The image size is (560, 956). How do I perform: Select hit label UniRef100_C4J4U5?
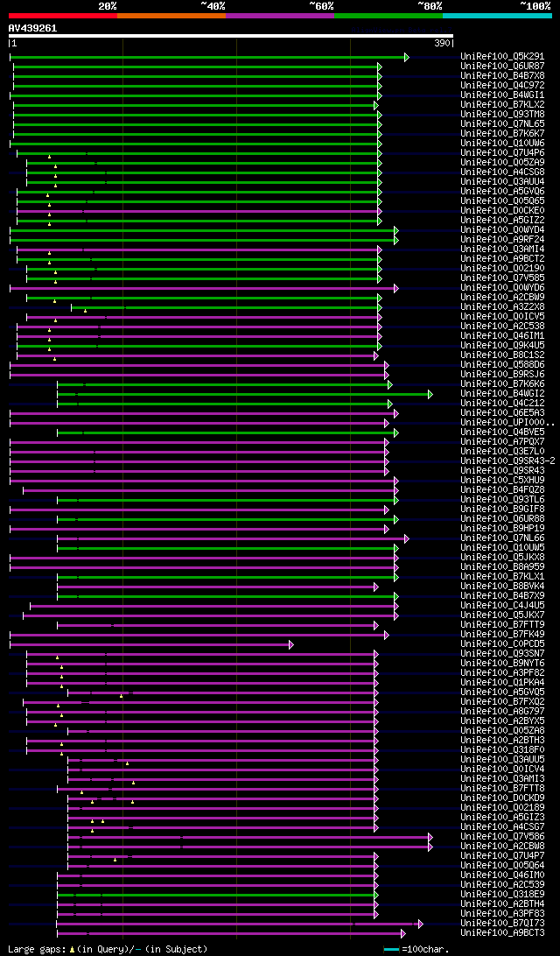pos(503,605)
